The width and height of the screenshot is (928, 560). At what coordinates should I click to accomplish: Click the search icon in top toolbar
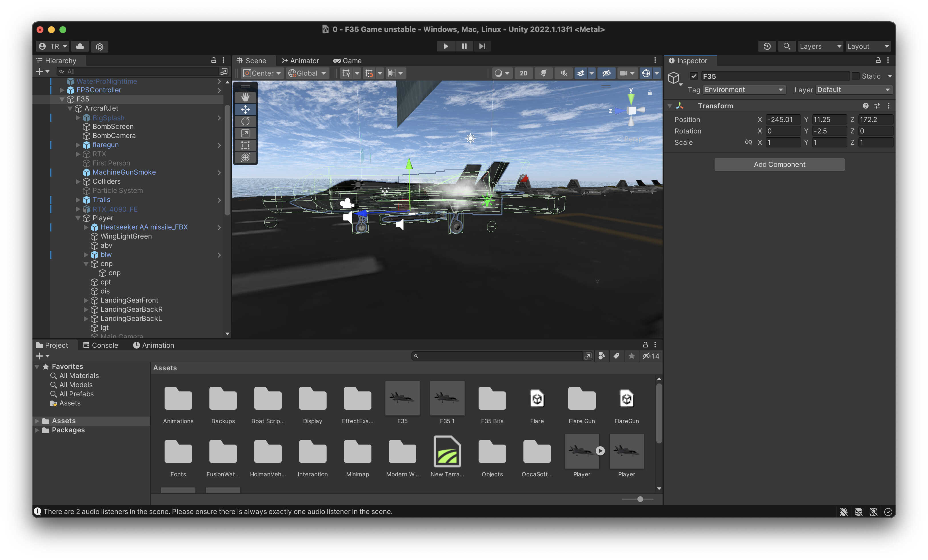pyautogui.click(x=787, y=46)
